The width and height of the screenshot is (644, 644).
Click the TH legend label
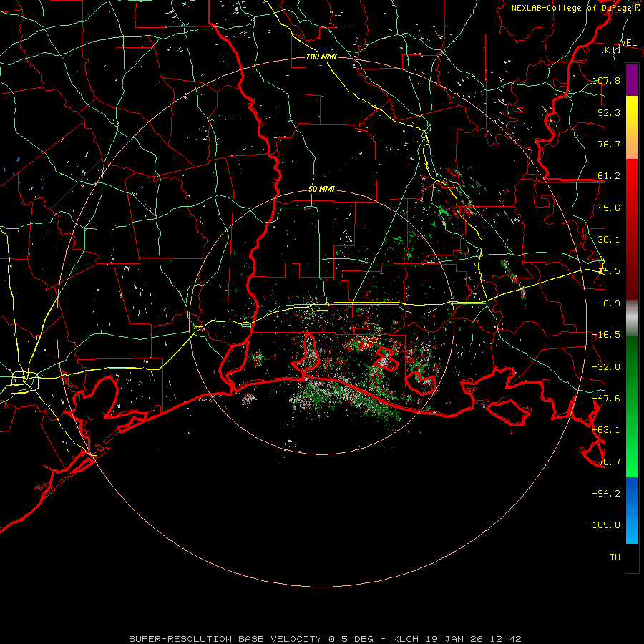(x=615, y=557)
